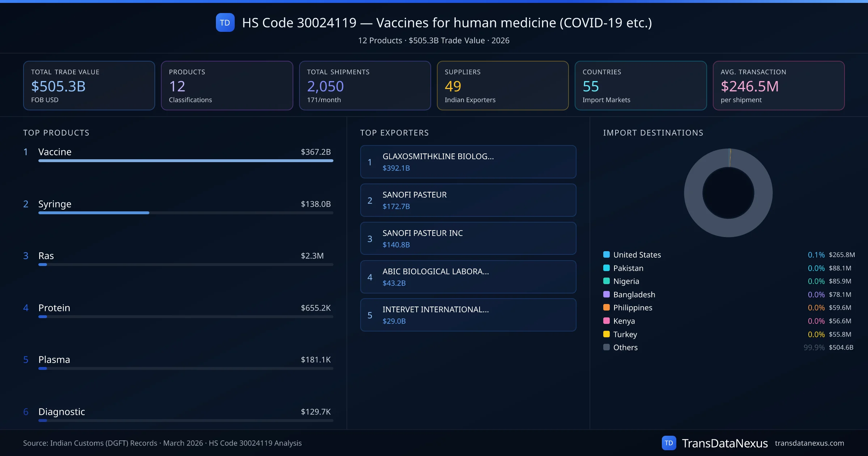Click the Bangladesh purple legend square

point(607,294)
